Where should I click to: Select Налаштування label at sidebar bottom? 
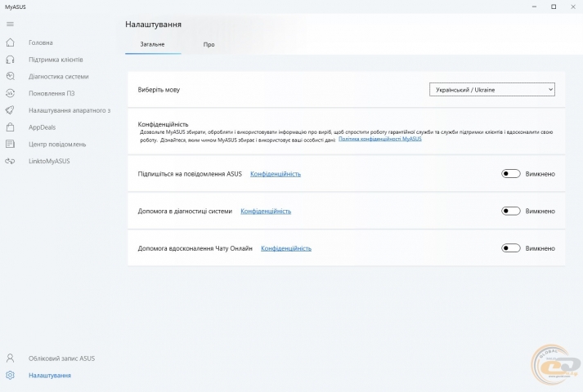pos(49,376)
